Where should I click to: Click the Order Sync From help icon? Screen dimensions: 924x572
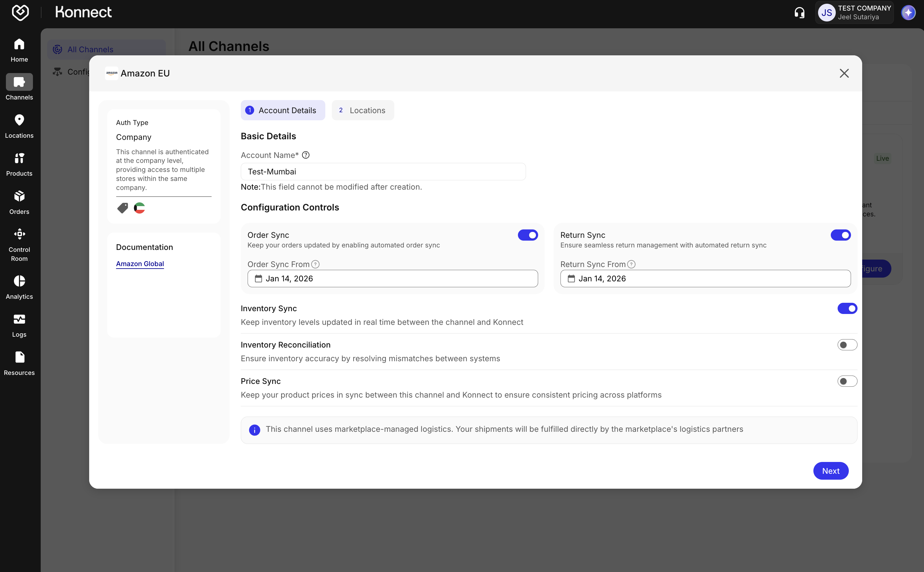click(x=315, y=265)
